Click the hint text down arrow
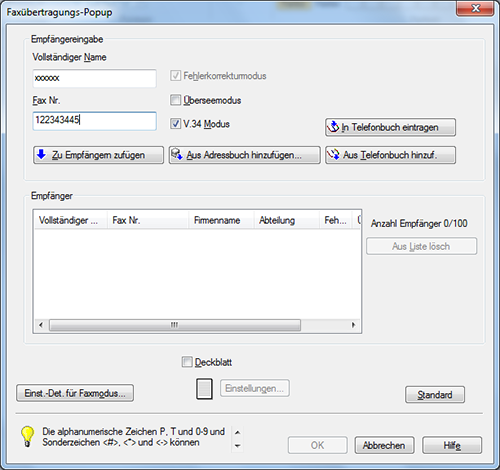The width and height of the screenshot is (500, 470). click(x=237, y=445)
